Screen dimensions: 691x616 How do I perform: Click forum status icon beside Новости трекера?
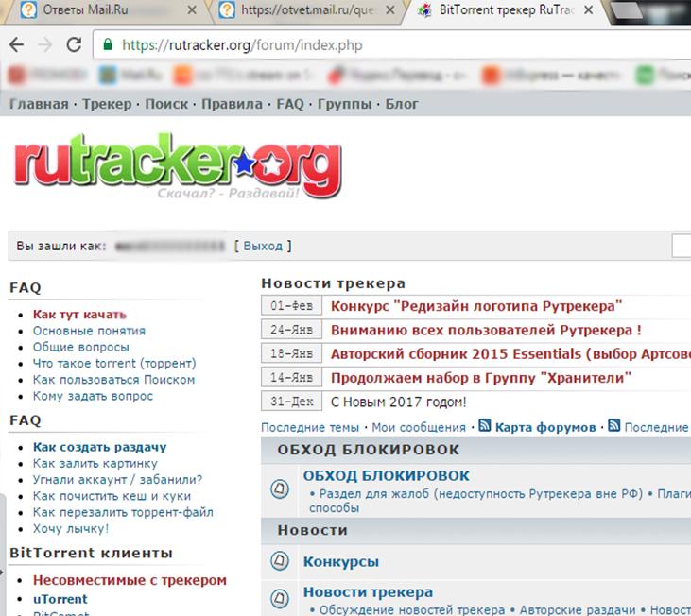click(x=280, y=598)
